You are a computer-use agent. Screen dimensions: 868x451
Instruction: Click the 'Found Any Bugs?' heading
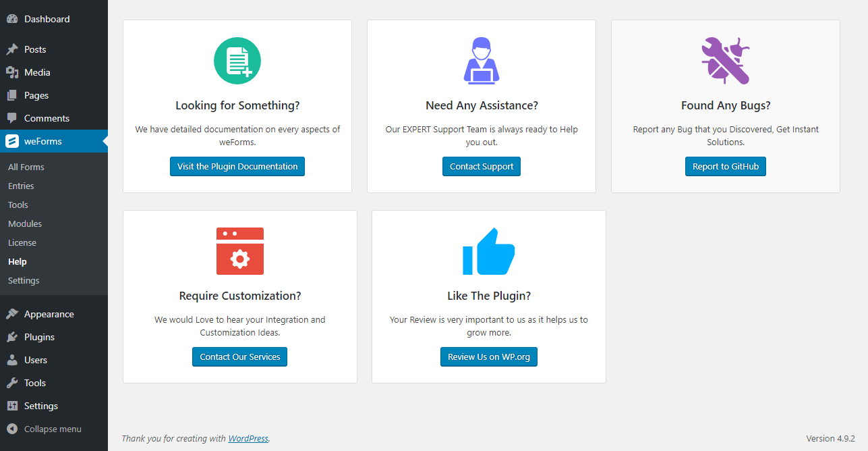point(726,105)
